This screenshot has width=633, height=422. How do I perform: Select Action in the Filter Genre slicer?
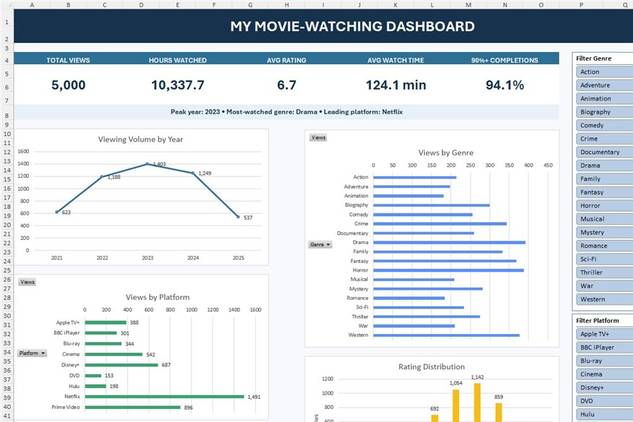tap(604, 72)
